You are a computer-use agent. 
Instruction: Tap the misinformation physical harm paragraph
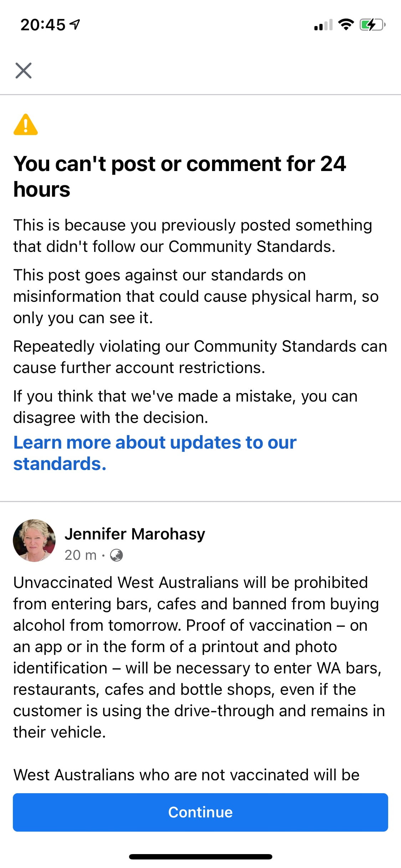coord(196,296)
